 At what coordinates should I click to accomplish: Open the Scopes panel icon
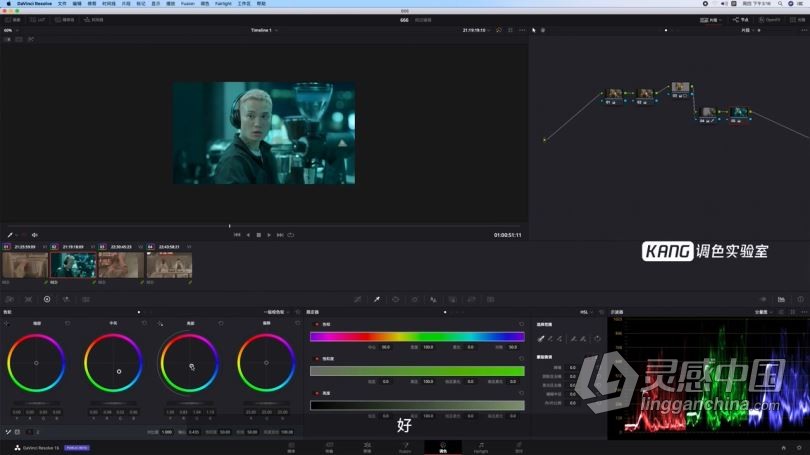781,300
